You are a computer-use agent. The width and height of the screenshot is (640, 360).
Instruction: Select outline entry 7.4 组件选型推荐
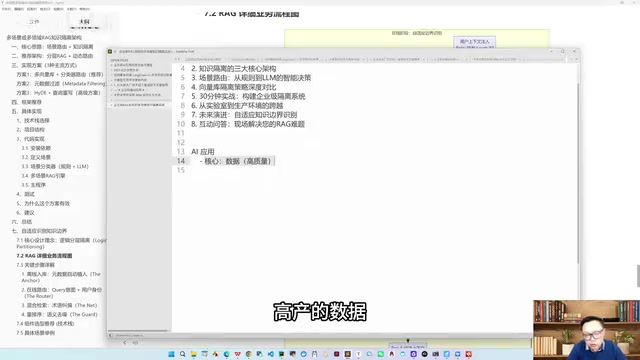[45, 323]
